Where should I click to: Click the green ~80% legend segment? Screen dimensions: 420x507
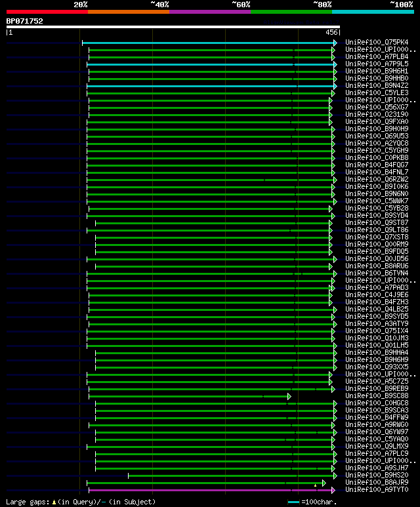291,12
